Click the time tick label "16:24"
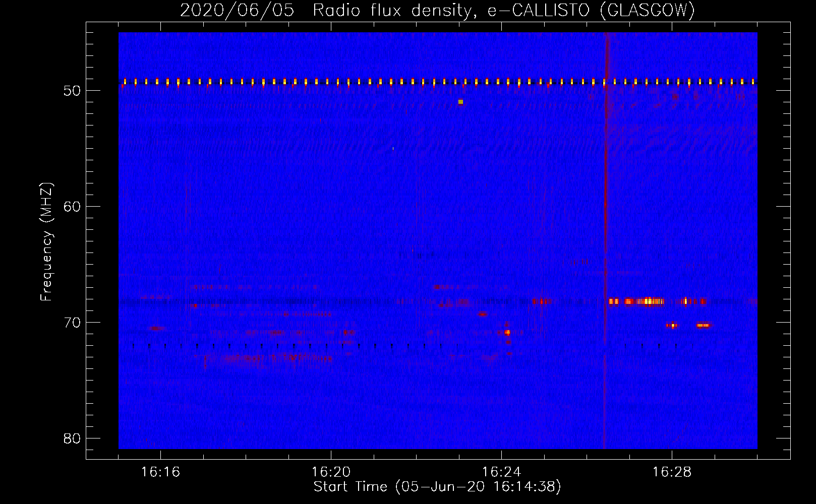 tap(501, 472)
